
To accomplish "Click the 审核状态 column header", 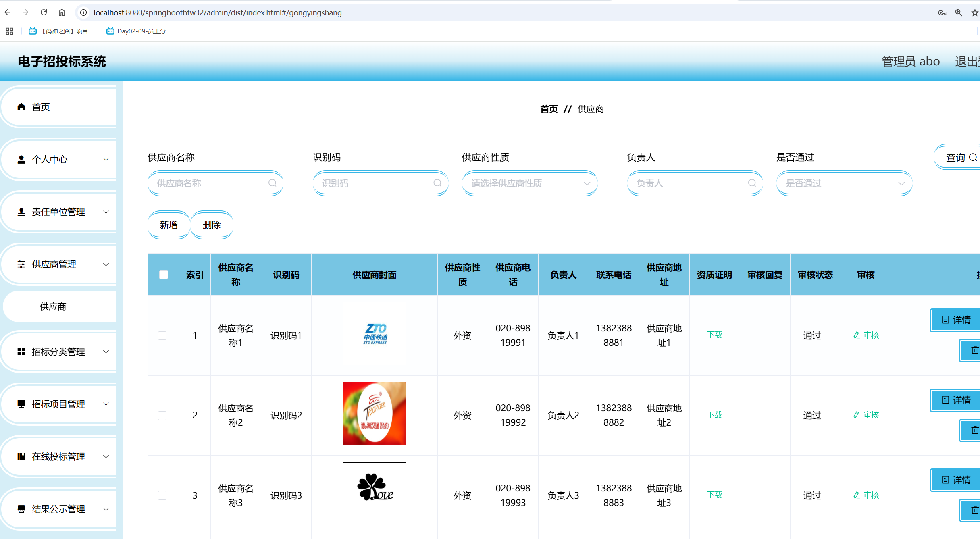I will tap(815, 275).
